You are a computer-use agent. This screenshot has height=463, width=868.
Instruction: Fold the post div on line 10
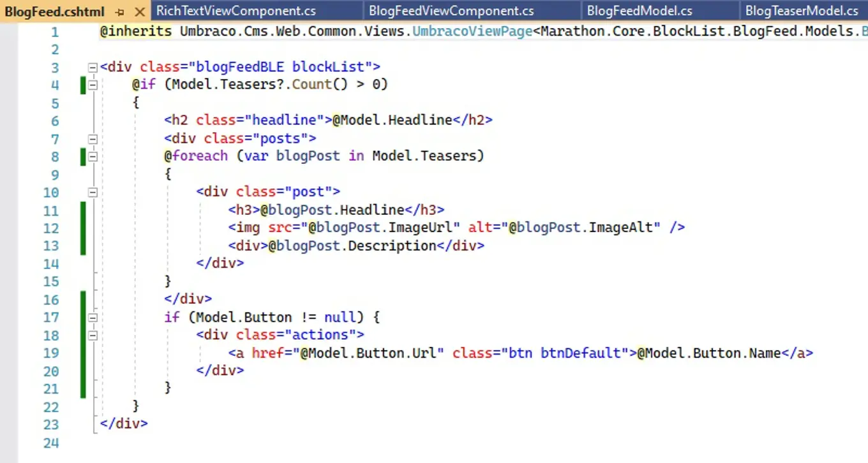pos(93,193)
